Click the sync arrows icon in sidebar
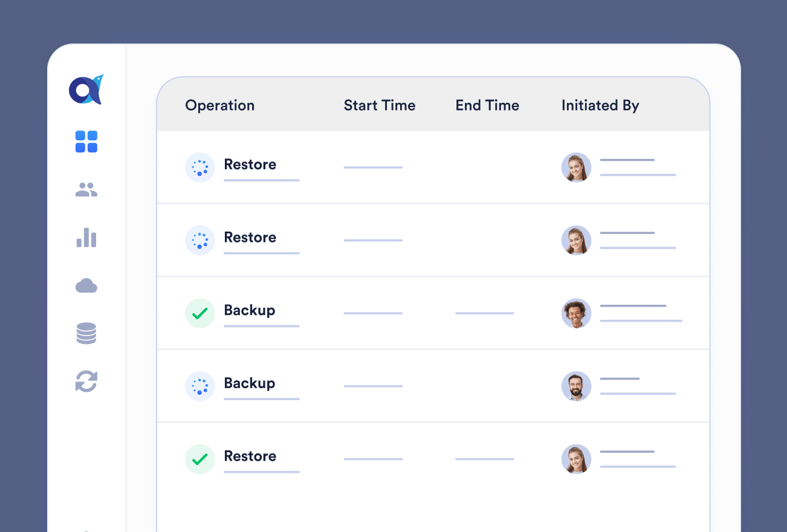Screen dimensions: 787x532 pos(86,381)
